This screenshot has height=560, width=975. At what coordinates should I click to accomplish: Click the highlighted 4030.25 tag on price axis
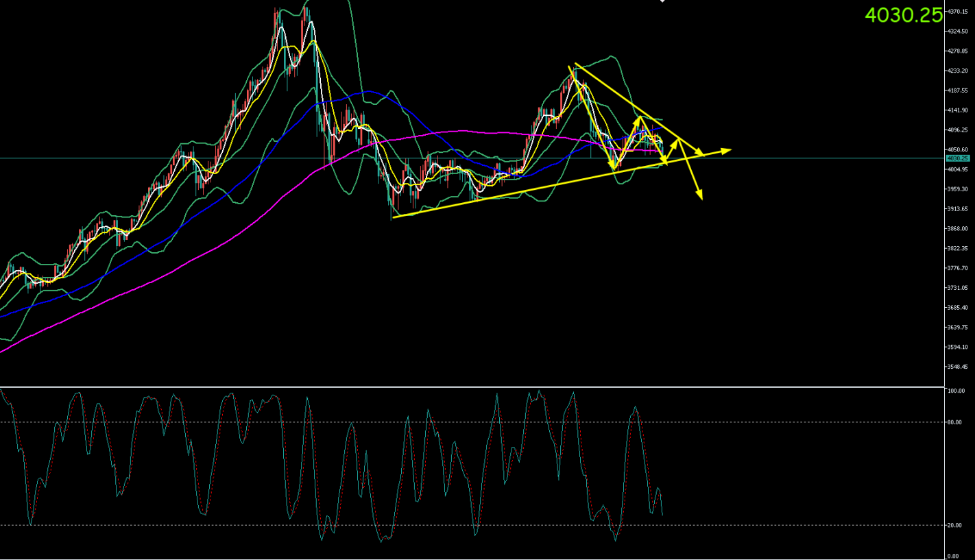[x=956, y=158]
